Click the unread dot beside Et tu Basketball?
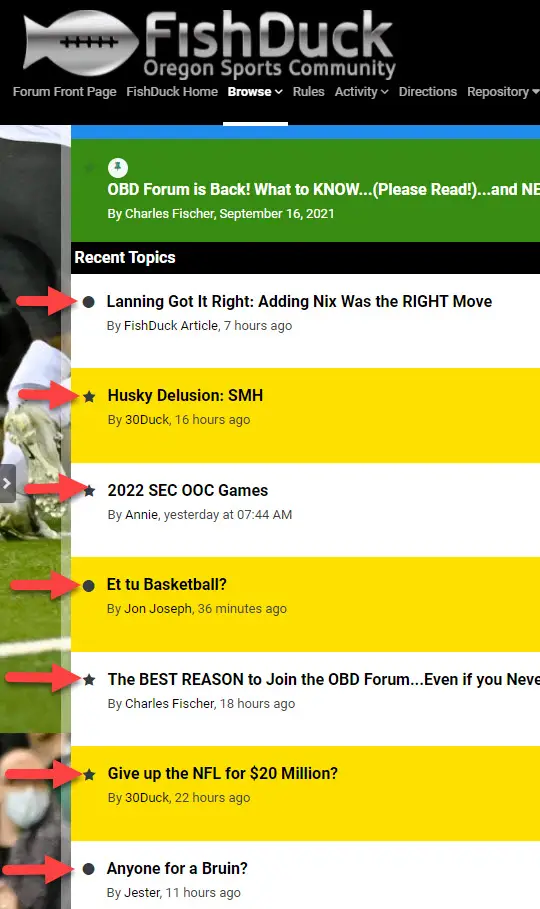This screenshot has height=909, width=540. point(89,586)
